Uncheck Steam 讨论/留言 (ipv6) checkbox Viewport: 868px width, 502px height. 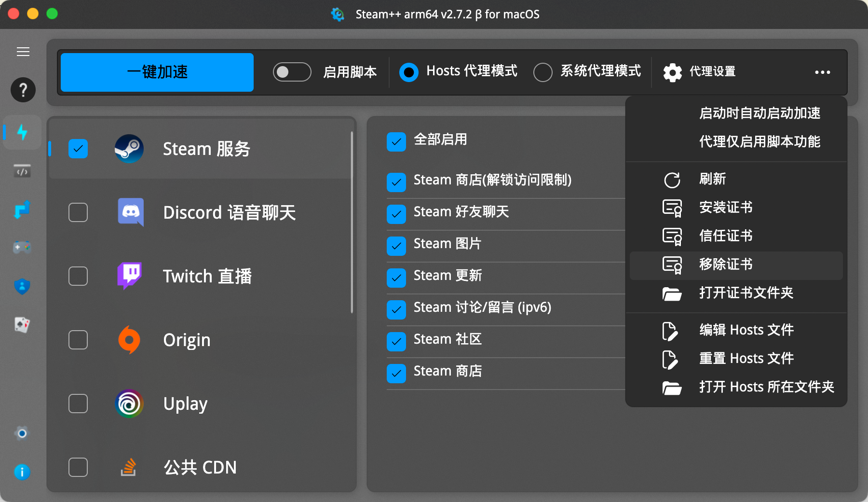tap(396, 310)
